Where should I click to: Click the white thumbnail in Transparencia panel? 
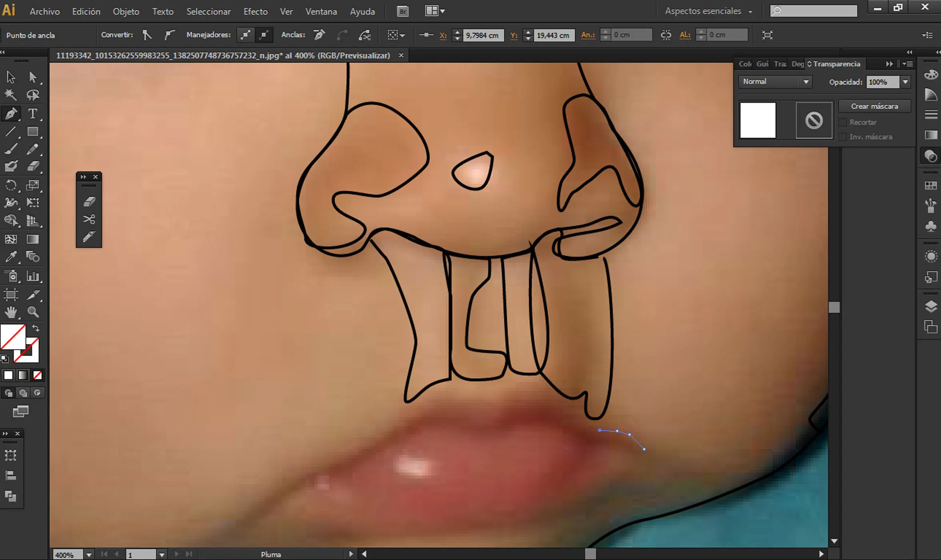pyautogui.click(x=758, y=120)
